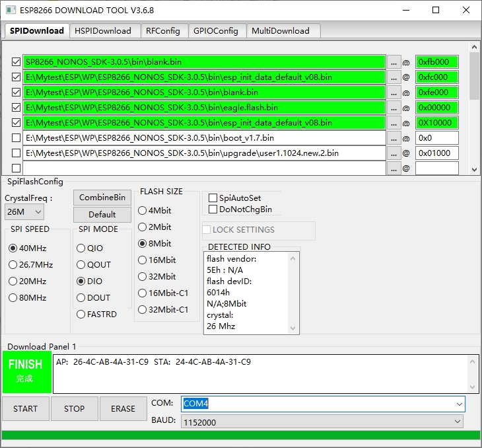Uncheck the blank.bin row at 0xfe000
This screenshot has height=448, width=482.
pyautogui.click(x=16, y=93)
